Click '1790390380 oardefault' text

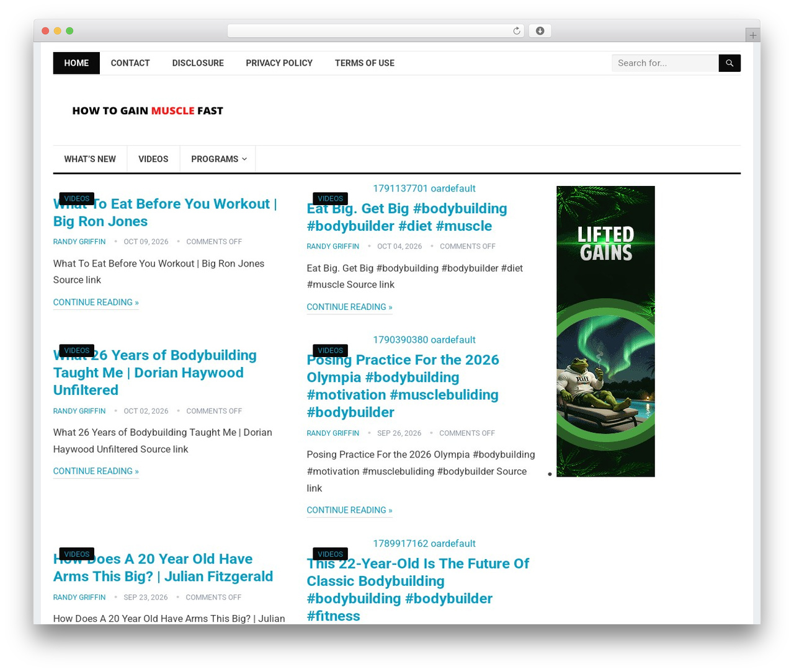click(424, 340)
